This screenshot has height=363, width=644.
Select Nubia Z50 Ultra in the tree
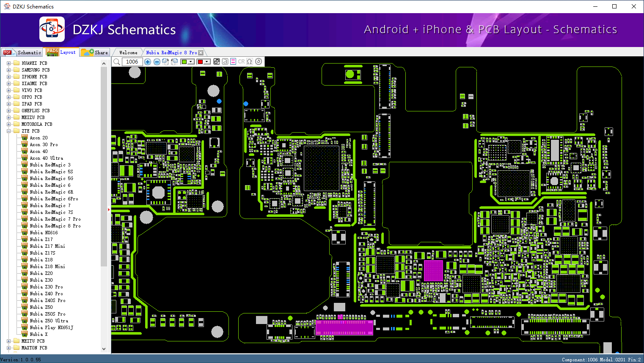pos(49,321)
